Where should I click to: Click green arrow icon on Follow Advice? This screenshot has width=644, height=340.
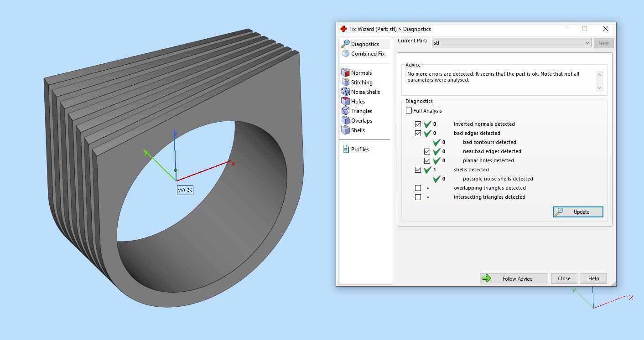pyautogui.click(x=486, y=278)
